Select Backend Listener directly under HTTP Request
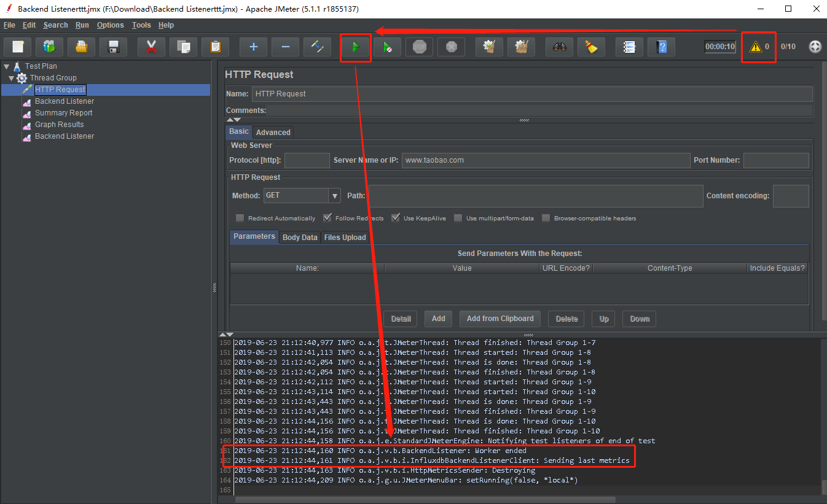This screenshot has height=504, width=827. 64,101
